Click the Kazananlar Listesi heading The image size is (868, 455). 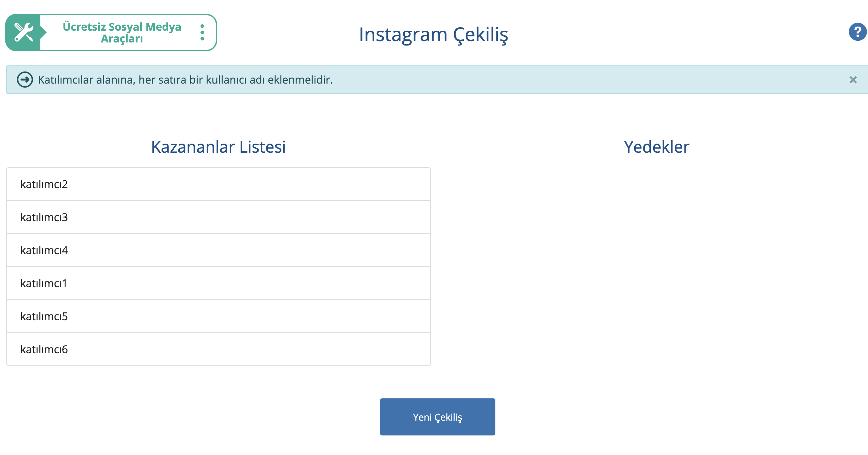point(218,147)
